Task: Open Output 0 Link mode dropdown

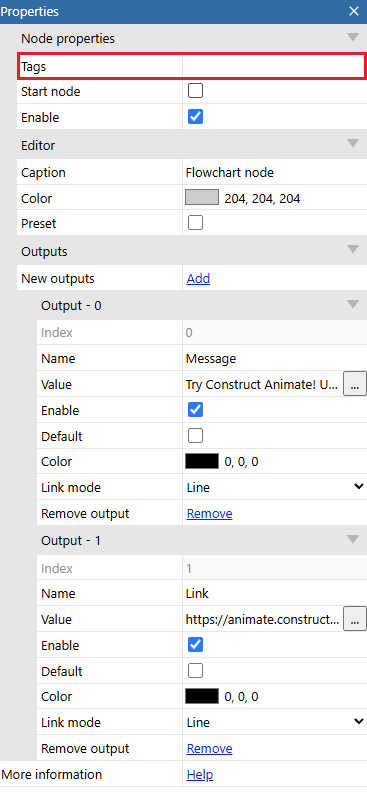Action: (x=275, y=487)
